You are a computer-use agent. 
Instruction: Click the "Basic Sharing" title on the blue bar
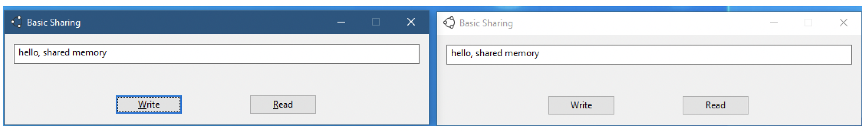click(x=54, y=23)
